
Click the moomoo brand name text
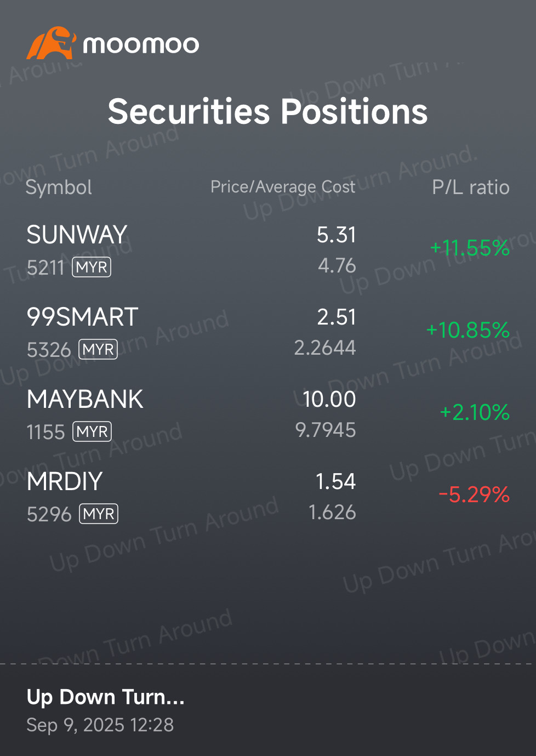coord(141,44)
